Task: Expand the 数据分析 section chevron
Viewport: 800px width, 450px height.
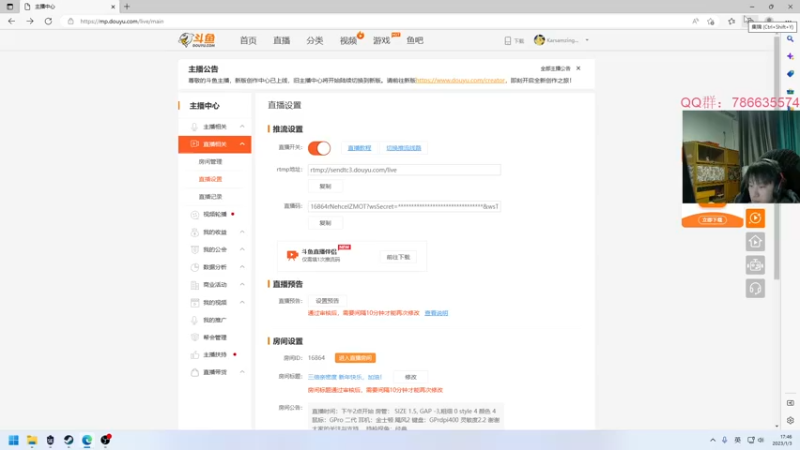Action: point(242,267)
